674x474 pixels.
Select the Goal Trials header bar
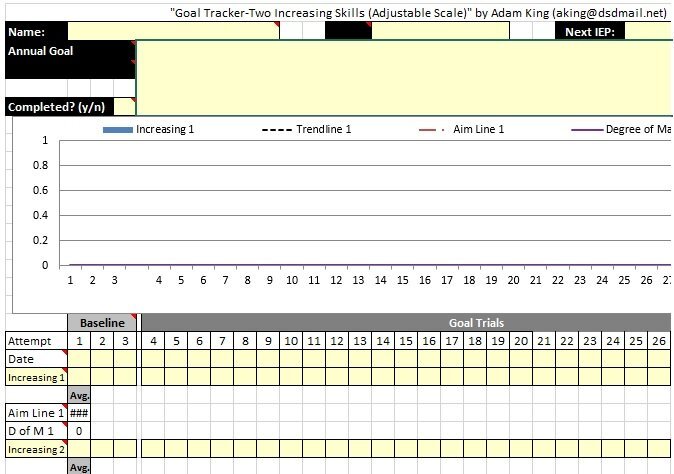click(405, 323)
